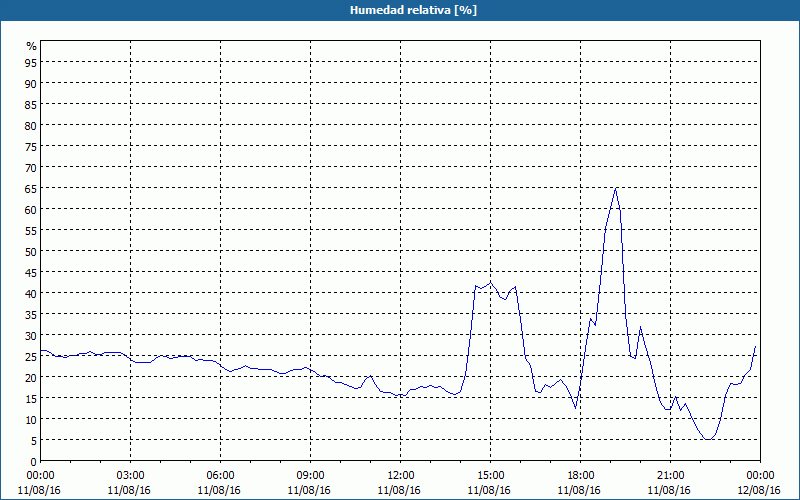Viewport: 800px width, 500px height.
Task: Click the 65 value on the Y axis
Action: coord(31,188)
